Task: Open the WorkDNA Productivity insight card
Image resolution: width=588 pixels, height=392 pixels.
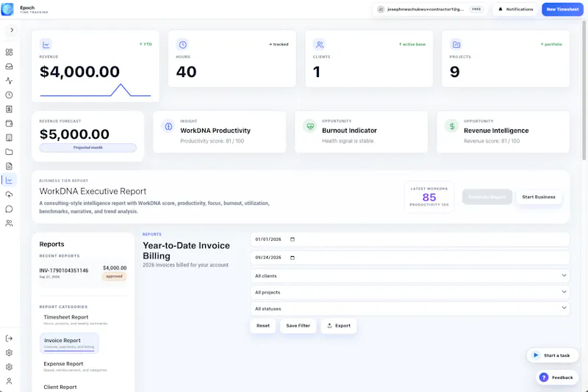Action: (219, 132)
